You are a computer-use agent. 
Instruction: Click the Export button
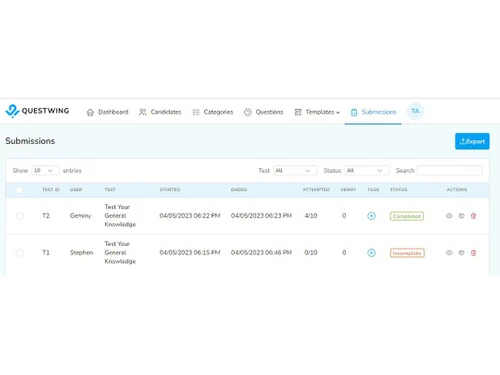click(x=472, y=141)
